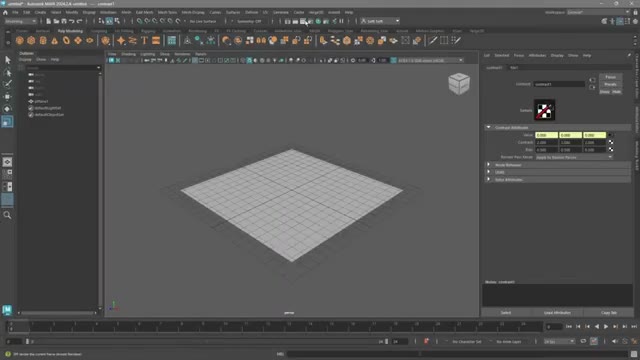Toggle the Modeling Toolkit icon top-right

pyautogui.click(x=604, y=21)
